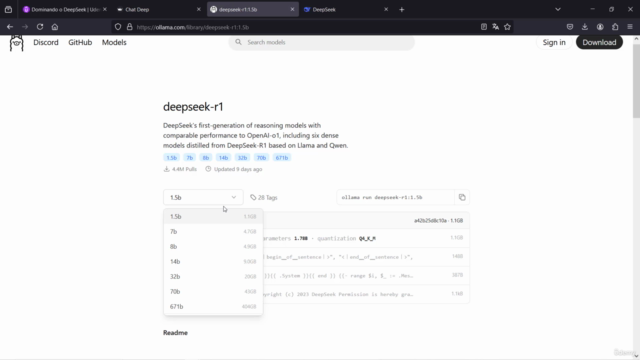Collapse the 1.5b model size dropdown
The height and width of the screenshot is (360, 640).
tap(203, 198)
